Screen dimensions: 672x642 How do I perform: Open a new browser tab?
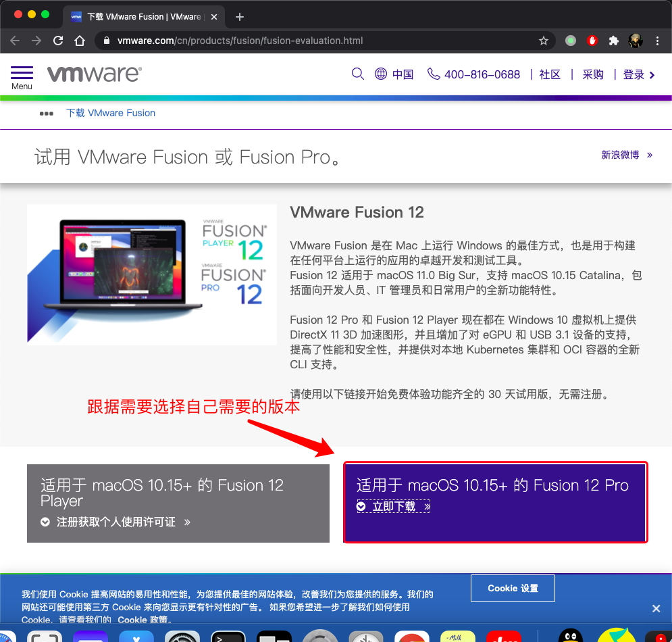pyautogui.click(x=240, y=17)
